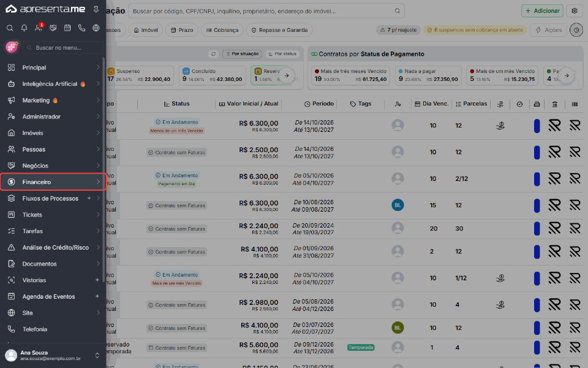Click the pin sidebar icon
The image size is (588, 368).
(x=96, y=9)
